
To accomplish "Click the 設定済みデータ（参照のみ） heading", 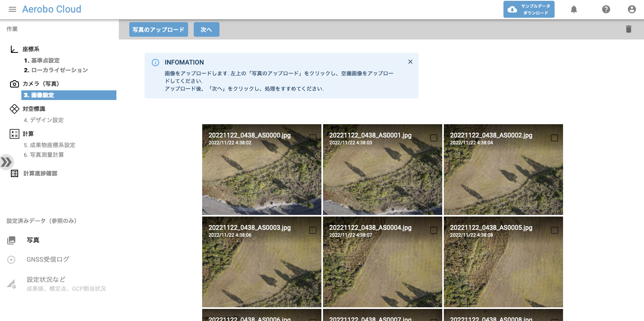I will pos(41,221).
